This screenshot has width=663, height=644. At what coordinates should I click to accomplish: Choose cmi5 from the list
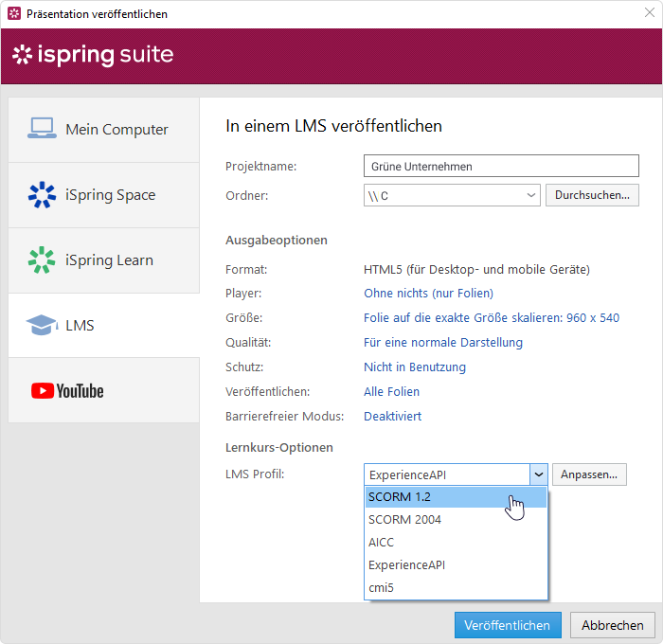coord(456,588)
